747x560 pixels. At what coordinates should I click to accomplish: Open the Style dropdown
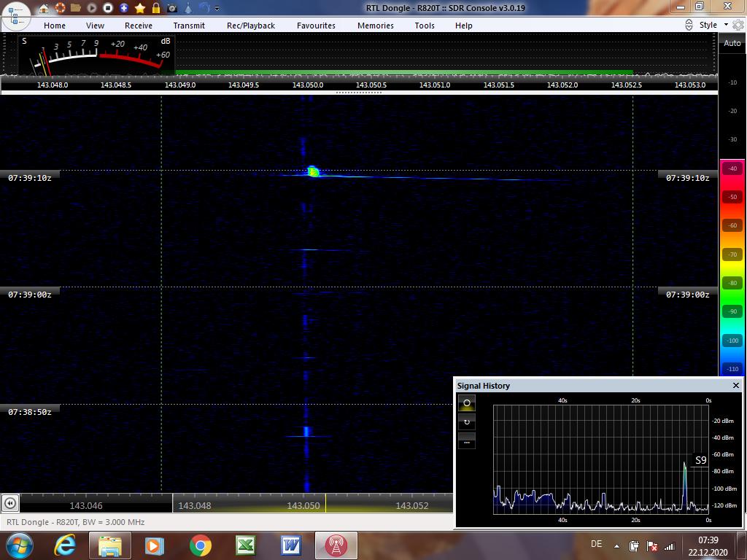(713, 25)
